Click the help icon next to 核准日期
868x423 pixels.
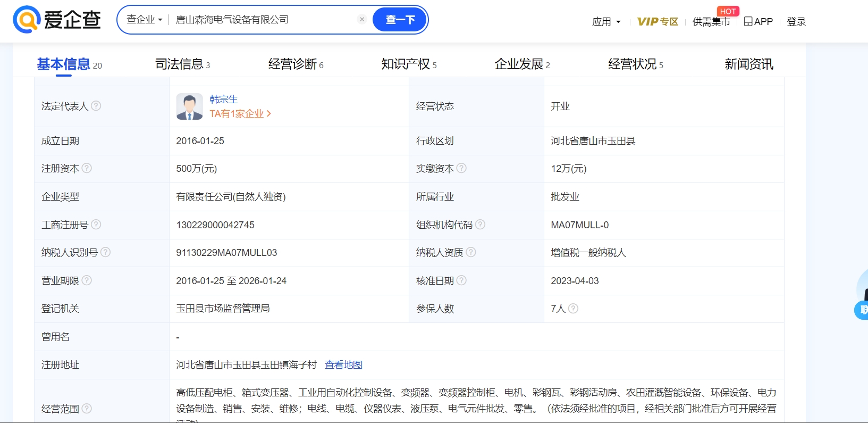pyautogui.click(x=461, y=280)
